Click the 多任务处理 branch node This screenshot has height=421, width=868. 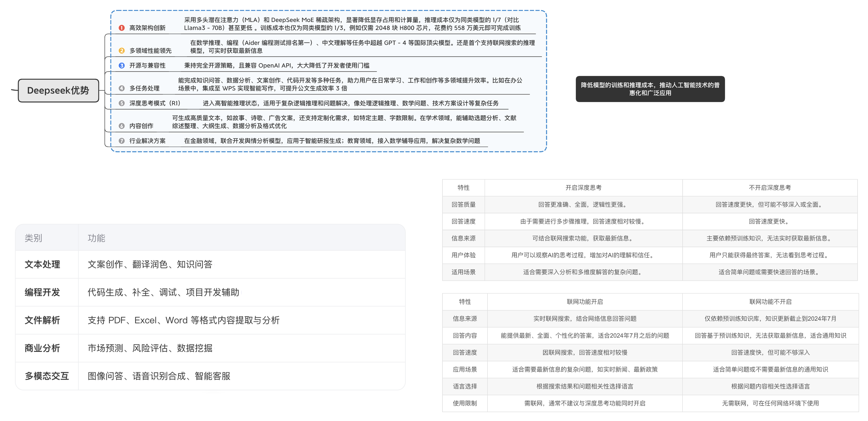(x=144, y=88)
